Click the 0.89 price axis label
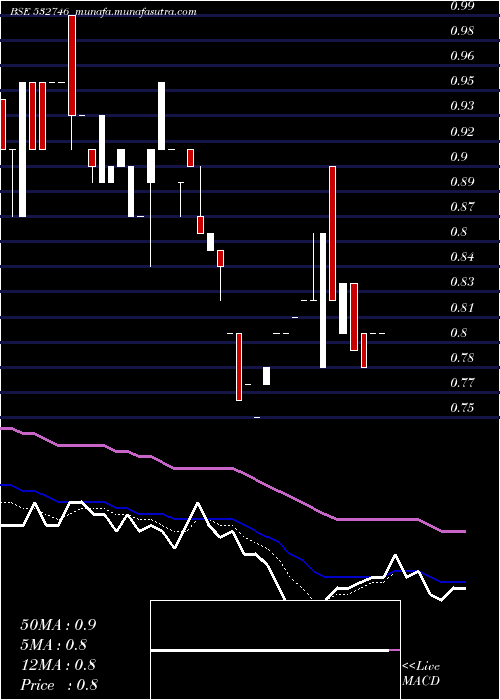 [462, 182]
